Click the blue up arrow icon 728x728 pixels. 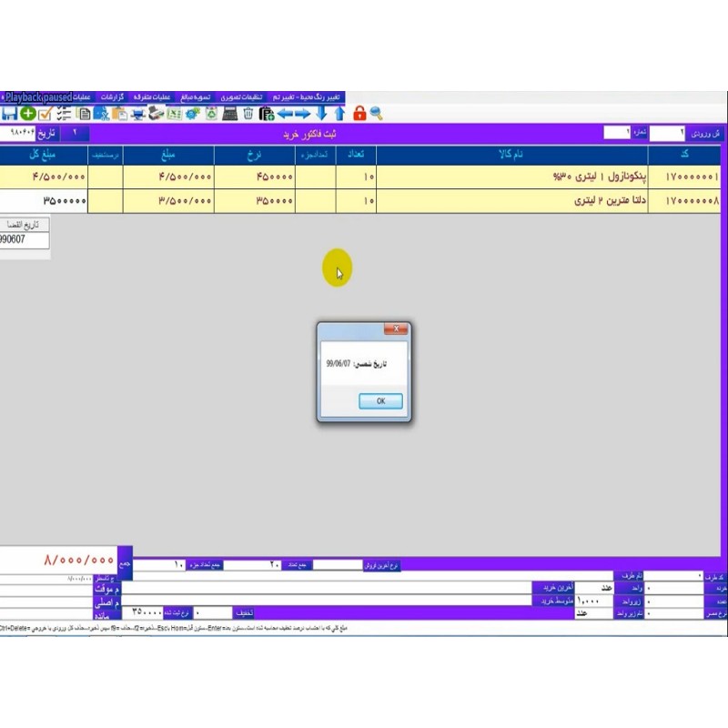click(339, 114)
